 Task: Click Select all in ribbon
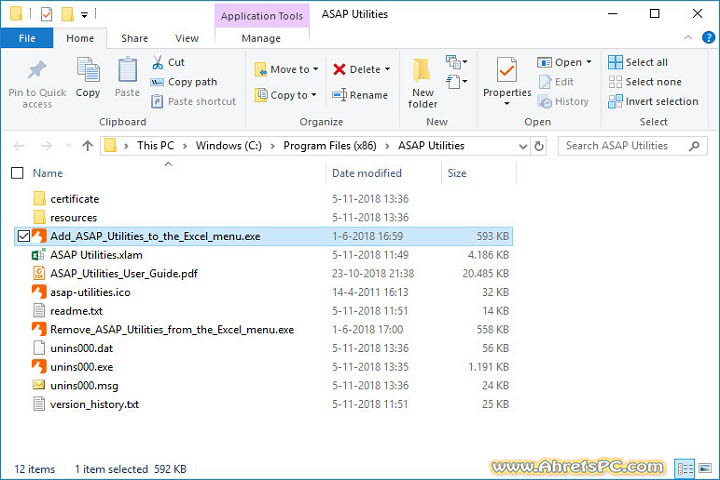click(x=638, y=62)
